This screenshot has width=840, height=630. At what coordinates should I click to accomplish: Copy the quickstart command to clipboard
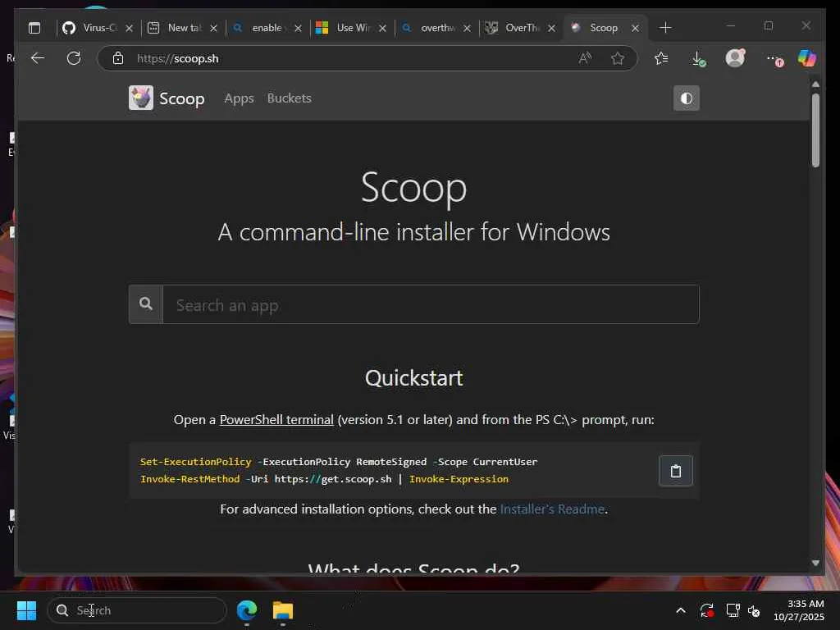pyautogui.click(x=676, y=471)
